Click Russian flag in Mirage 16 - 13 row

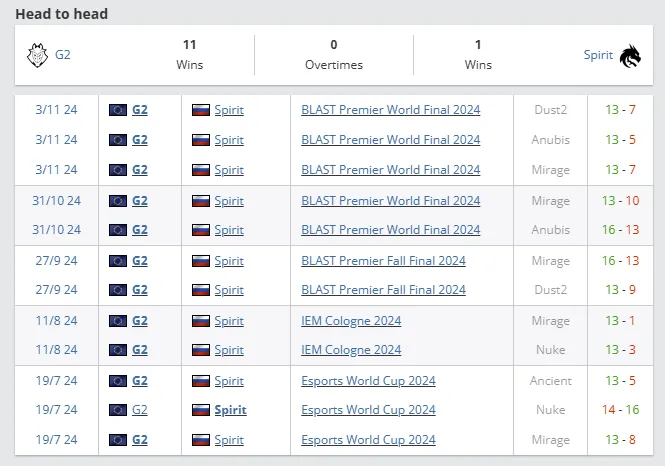click(201, 261)
